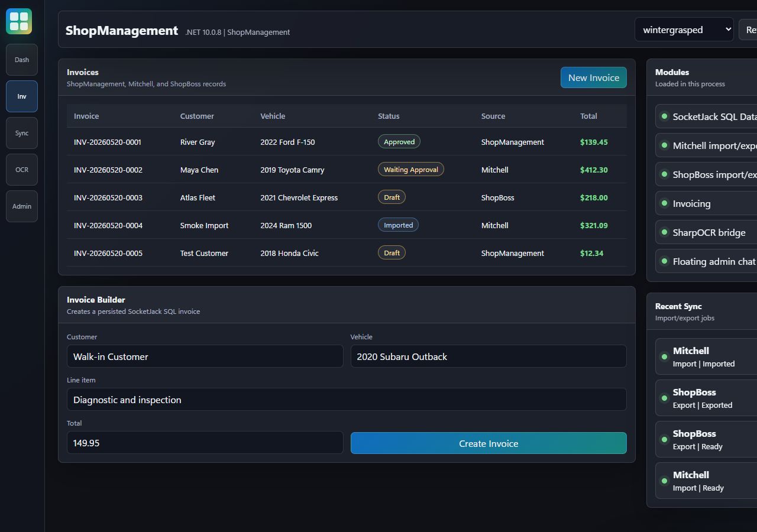Click the Approved status badge
The image size is (757, 532).
[x=399, y=142]
